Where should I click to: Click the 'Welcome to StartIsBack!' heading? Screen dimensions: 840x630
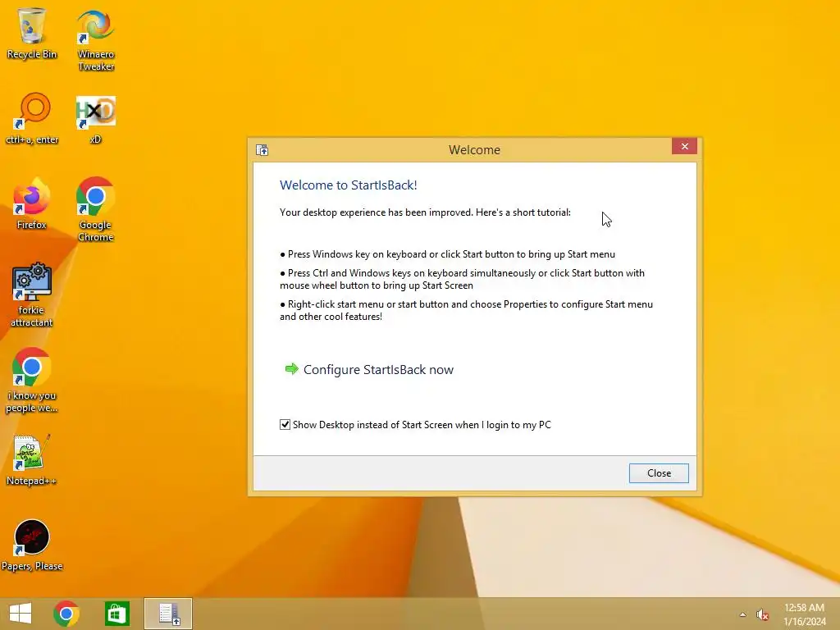(348, 185)
